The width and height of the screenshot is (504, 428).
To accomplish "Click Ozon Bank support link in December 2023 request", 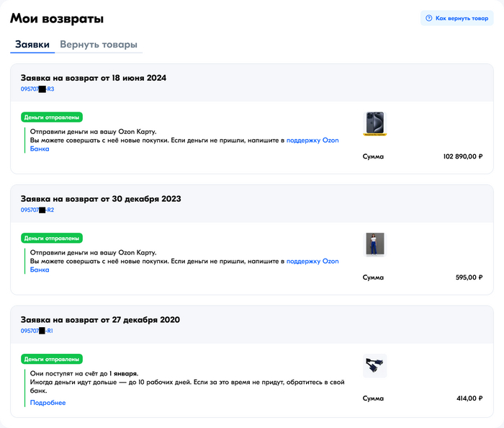I will pos(312,261).
